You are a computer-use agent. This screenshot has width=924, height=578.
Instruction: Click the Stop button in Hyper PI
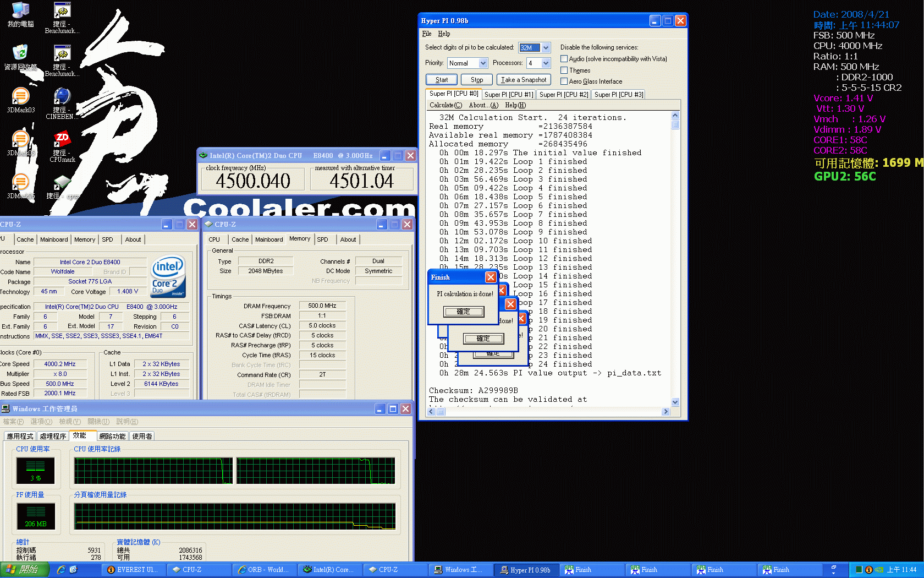tap(476, 80)
